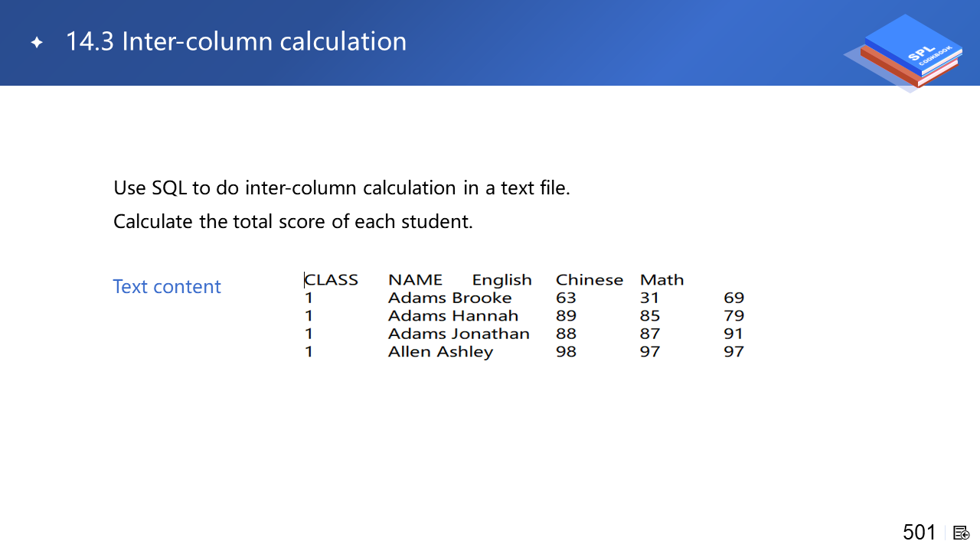980x551 pixels.
Task: Click the score 98 in Allen Ashley's row
Action: [566, 352]
